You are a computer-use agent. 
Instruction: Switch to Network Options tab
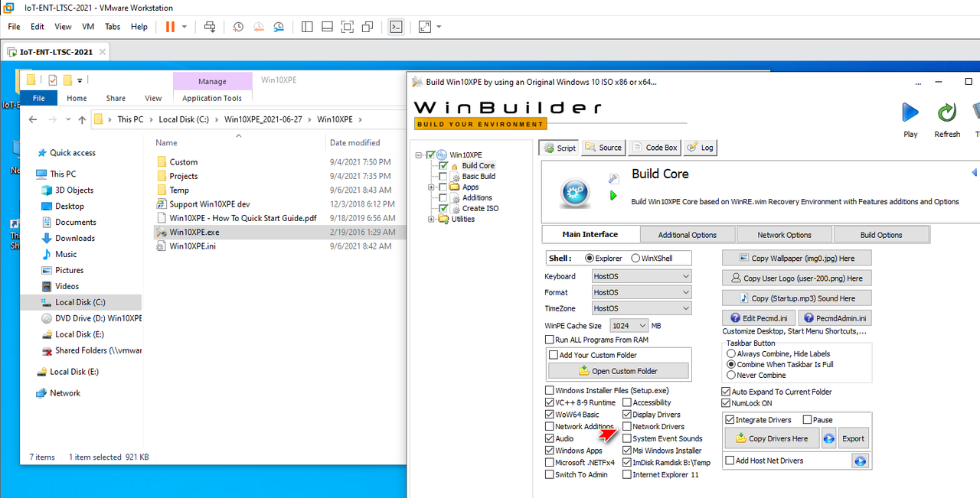tap(784, 235)
